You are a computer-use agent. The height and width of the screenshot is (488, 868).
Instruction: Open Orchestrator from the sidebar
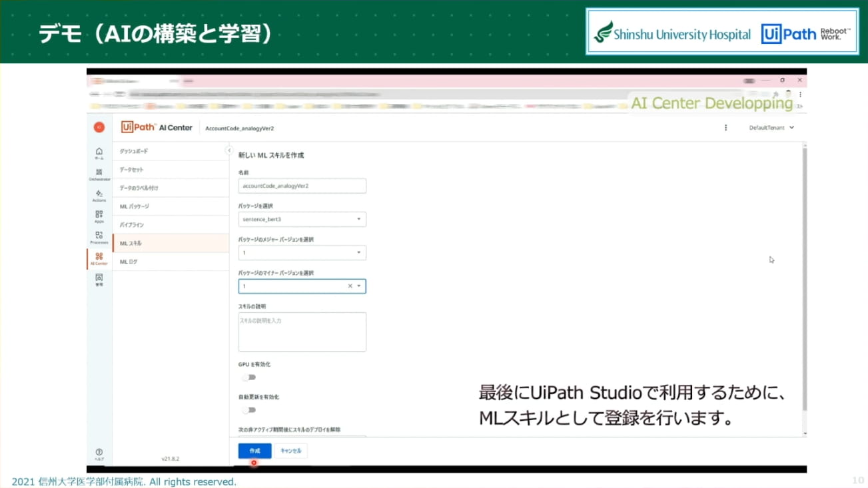pyautogui.click(x=99, y=174)
